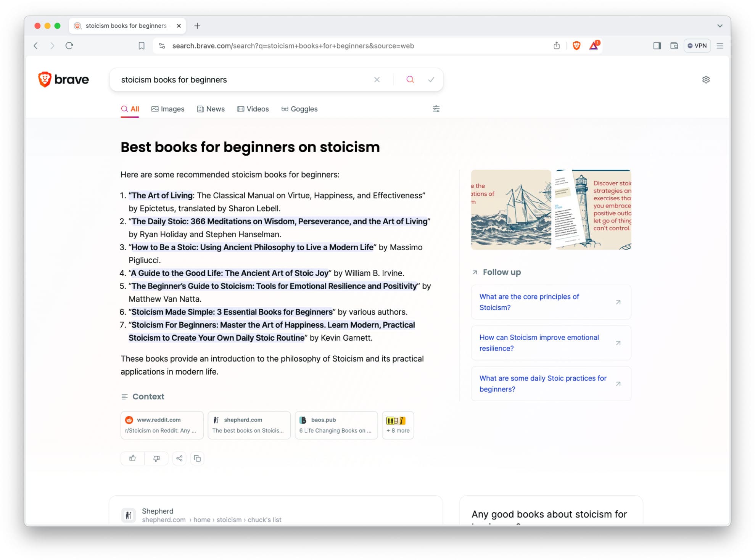Click the stoicism book thumbnail image
This screenshot has width=755, height=560.
511,209
